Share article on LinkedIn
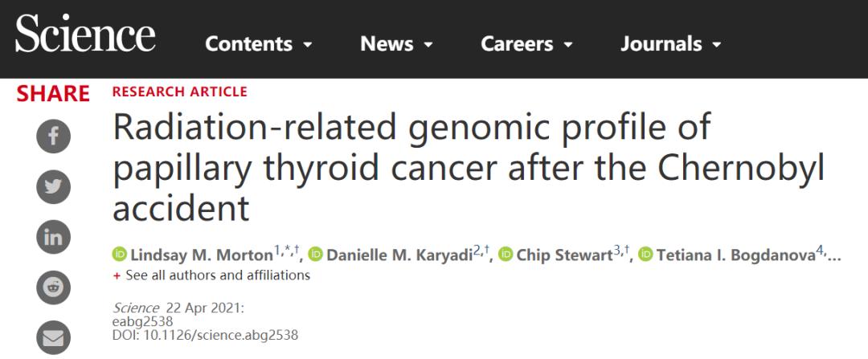 coord(55,236)
